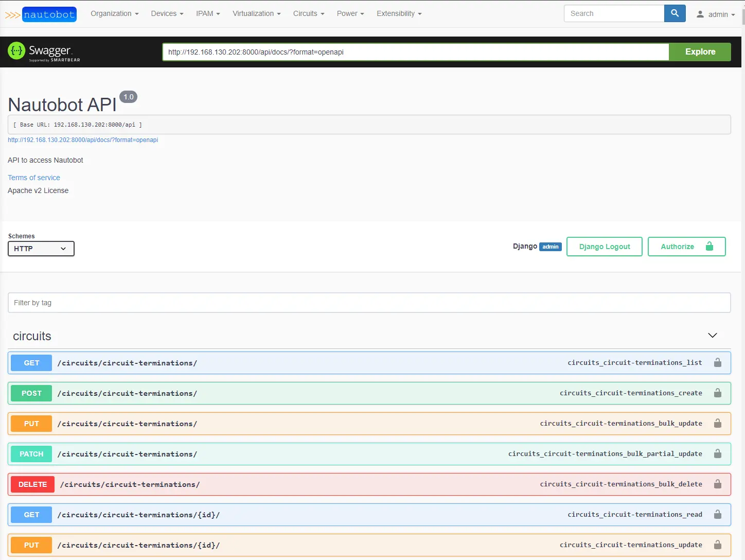Click lock icon on circuits_circuit-terminations_read row
The height and width of the screenshot is (560, 745).
click(717, 515)
